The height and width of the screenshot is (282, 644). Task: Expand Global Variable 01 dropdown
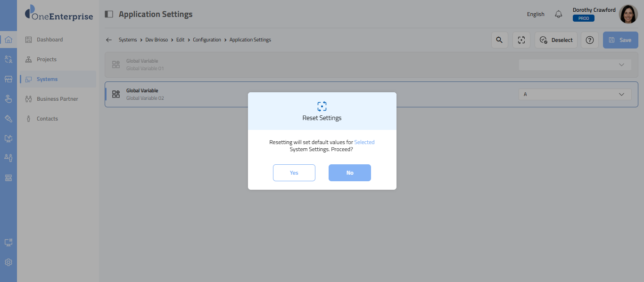(575, 64)
